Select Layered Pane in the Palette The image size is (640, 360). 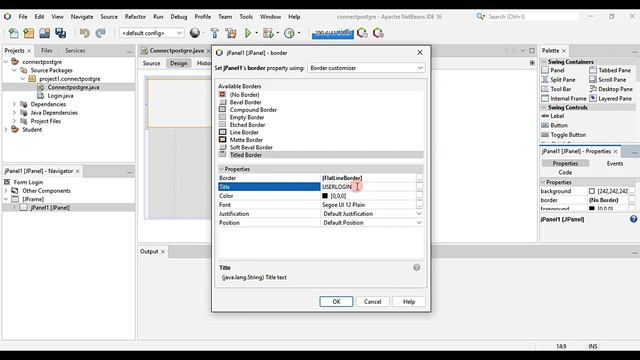[611, 98]
